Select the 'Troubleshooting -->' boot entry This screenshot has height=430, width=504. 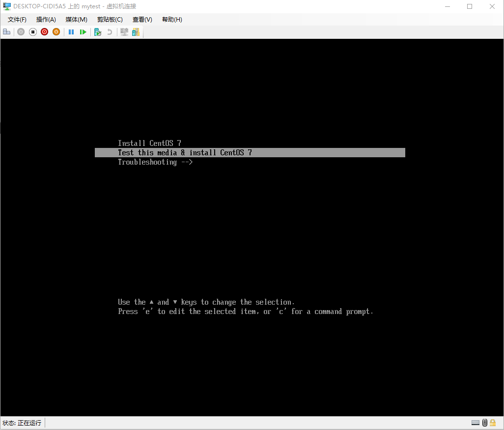[x=155, y=162]
